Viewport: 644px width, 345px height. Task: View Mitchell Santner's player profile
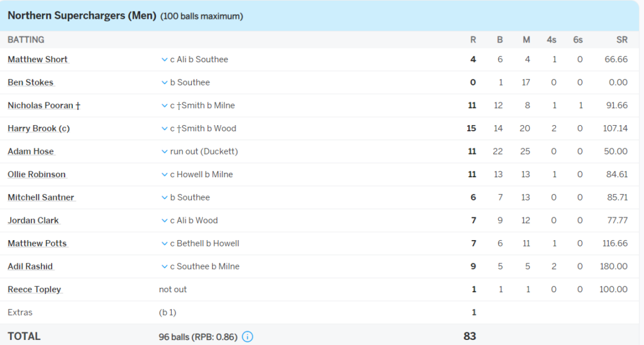click(41, 197)
